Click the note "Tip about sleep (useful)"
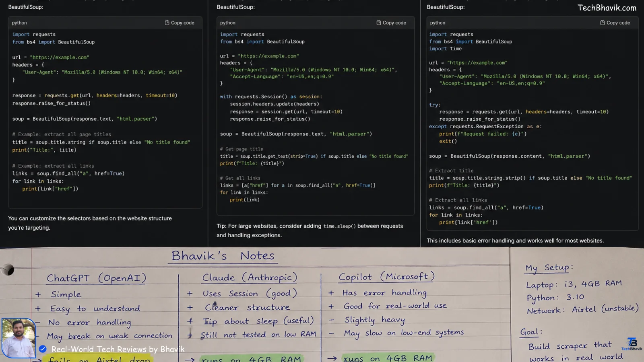Viewport: 644px width, 362px height. (258, 321)
